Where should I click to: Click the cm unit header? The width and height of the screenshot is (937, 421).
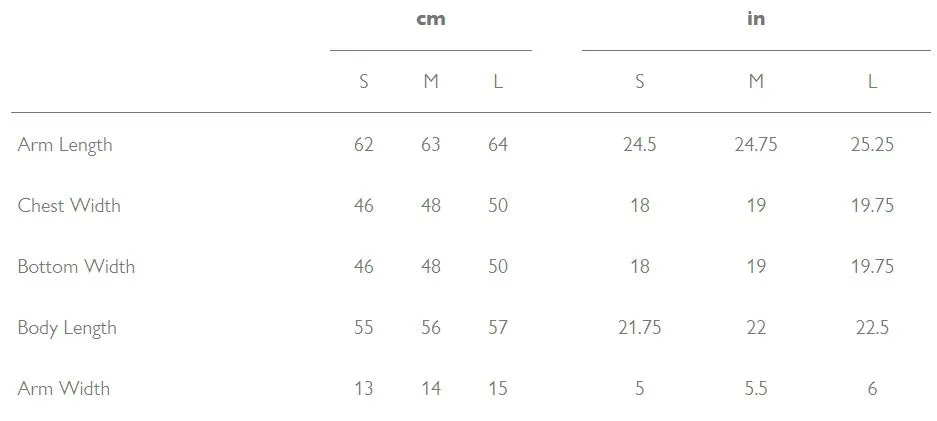pos(431,19)
